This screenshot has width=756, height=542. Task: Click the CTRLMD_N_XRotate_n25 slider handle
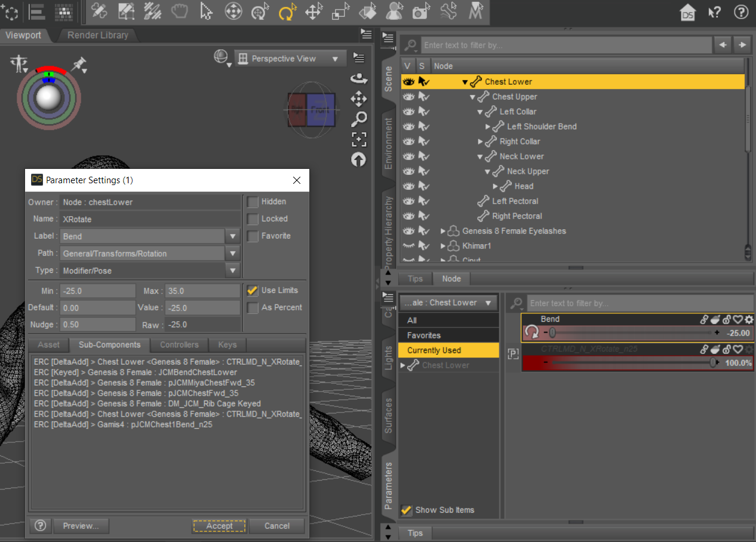[714, 363]
